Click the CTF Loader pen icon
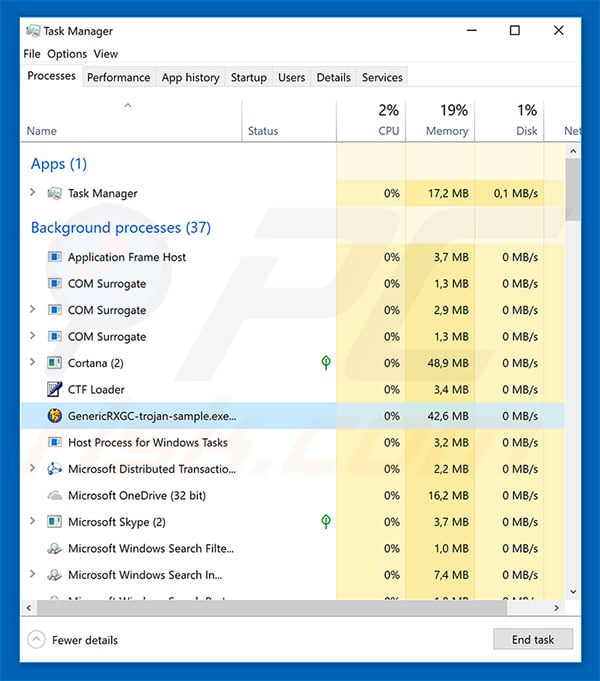The image size is (600, 681). point(54,389)
